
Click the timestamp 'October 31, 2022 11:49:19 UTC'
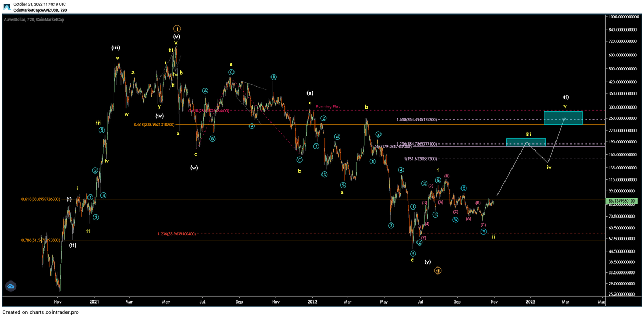40,4
